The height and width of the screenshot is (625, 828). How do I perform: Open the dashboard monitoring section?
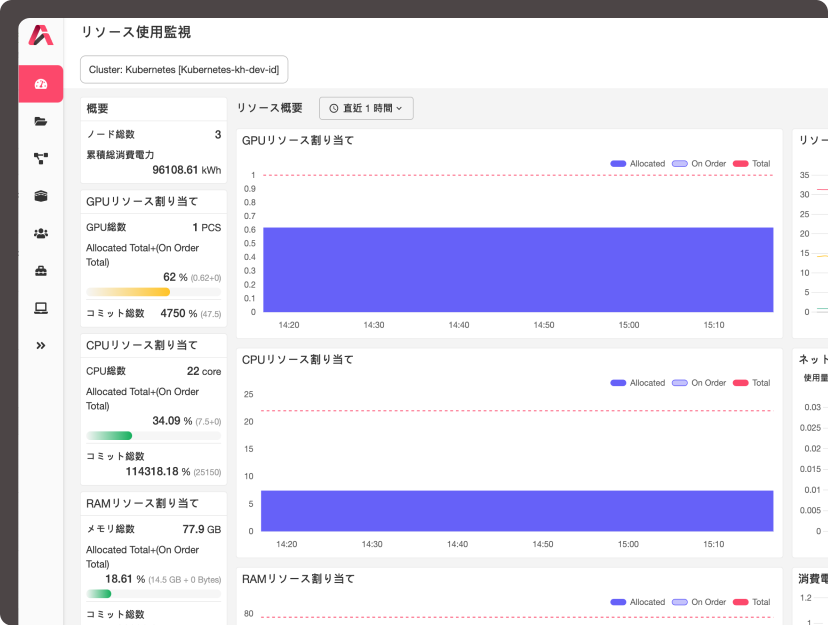(x=40, y=84)
